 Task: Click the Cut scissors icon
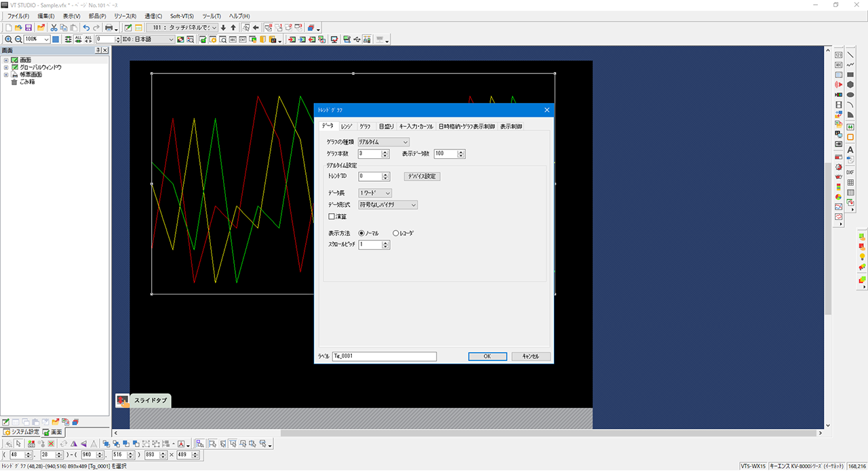[54, 27]
